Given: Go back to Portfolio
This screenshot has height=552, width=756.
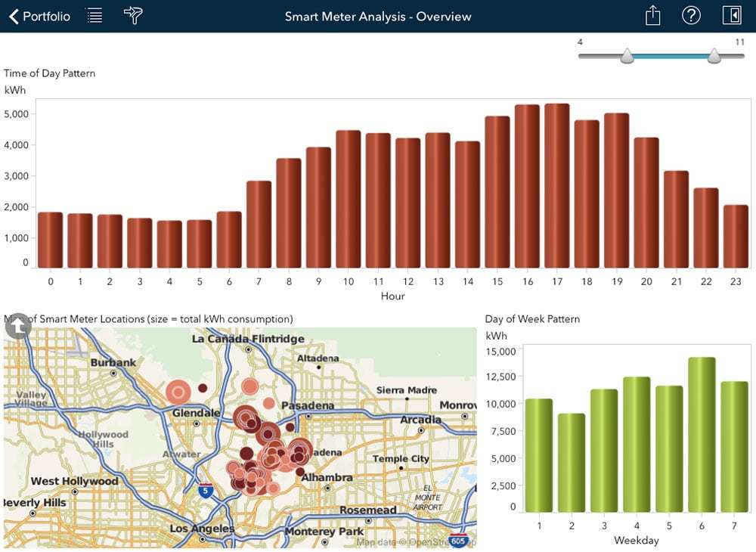Looking at the screenshot, I should [39, 16].
